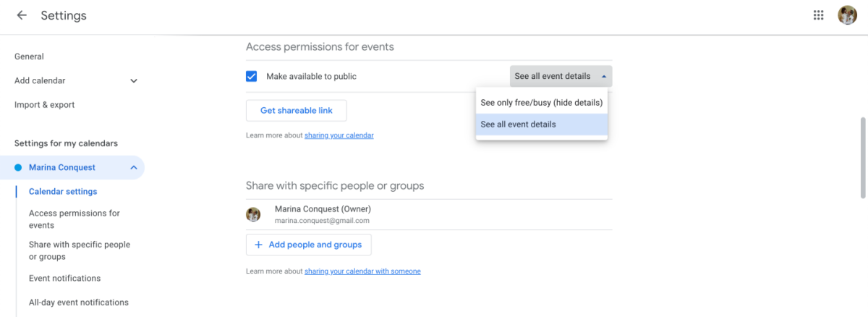Click Marina Conquest owner avatar thumbnail
The width and height of the screenshot is (868, 317).
253,214
